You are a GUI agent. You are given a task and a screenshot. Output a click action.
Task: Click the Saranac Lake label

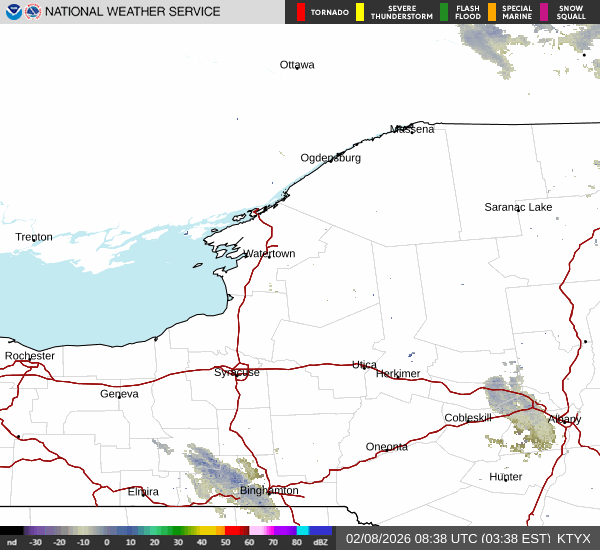coord(518,207)
